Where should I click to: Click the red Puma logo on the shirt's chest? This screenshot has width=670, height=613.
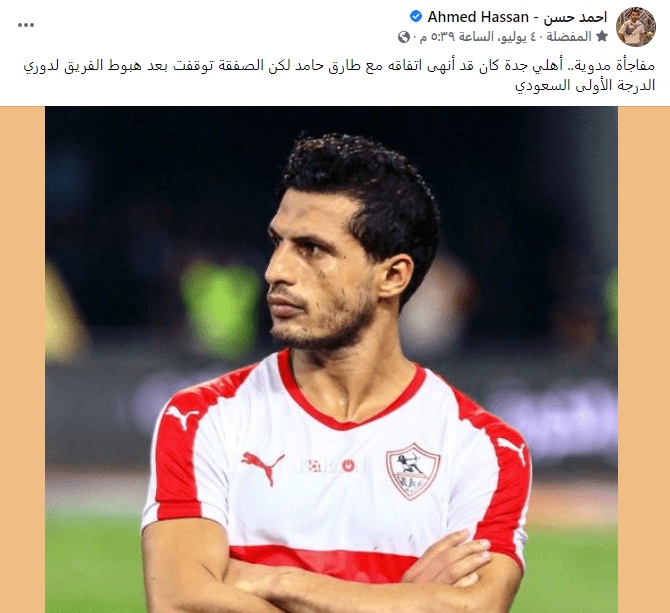click(262, 467)
